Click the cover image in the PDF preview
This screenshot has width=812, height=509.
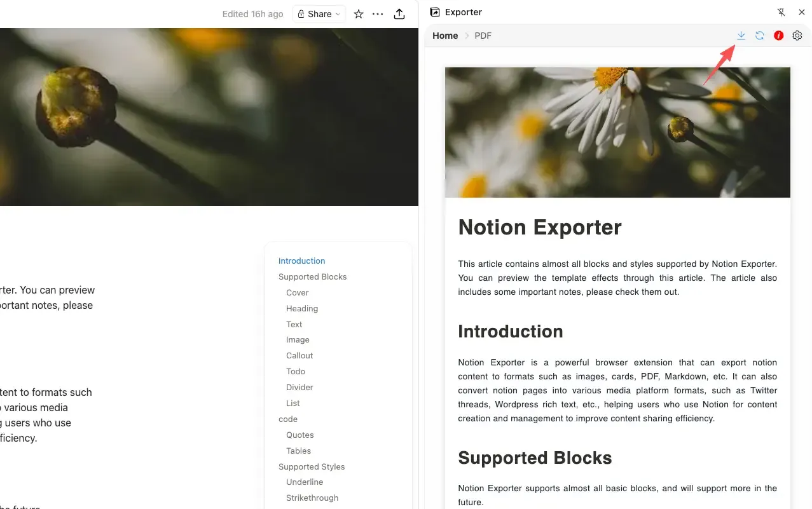click(617, 132)
